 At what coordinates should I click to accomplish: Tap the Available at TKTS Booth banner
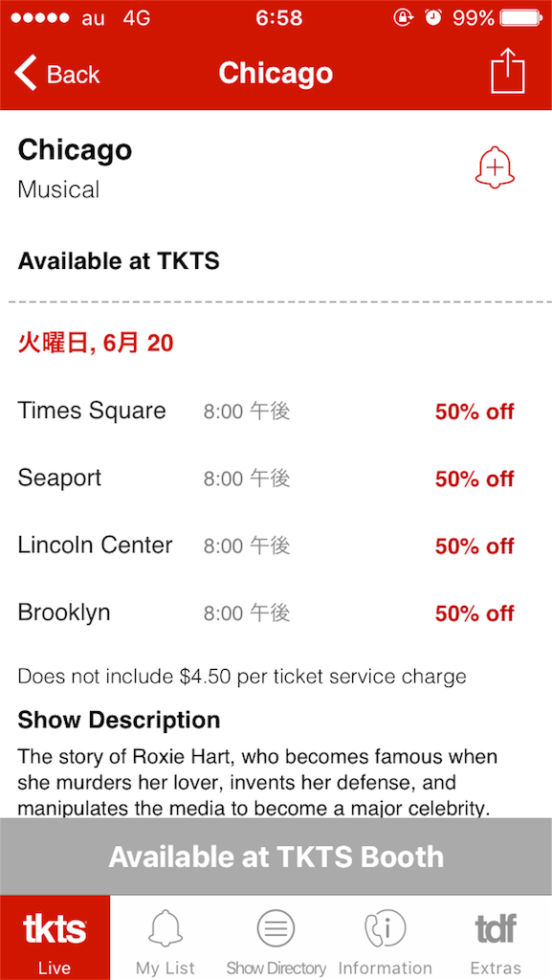pos(276,857)
